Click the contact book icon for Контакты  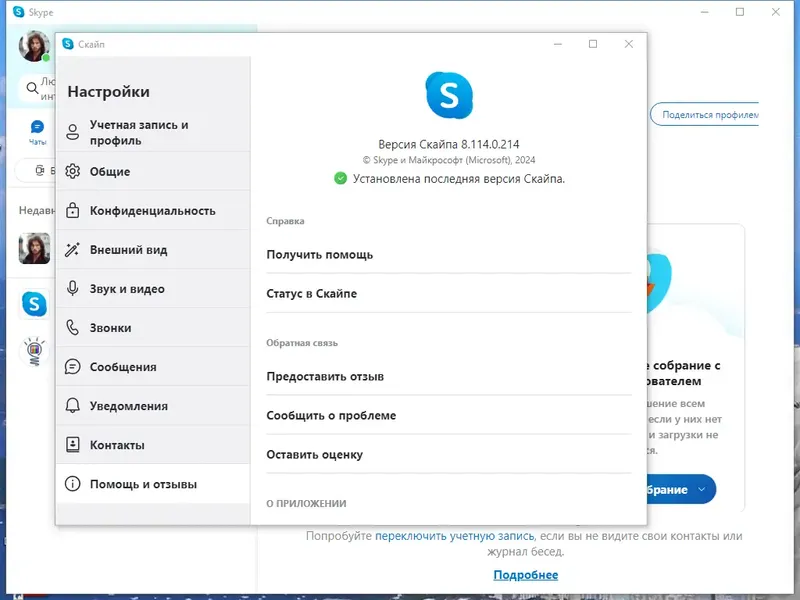(x=72, y=445)
